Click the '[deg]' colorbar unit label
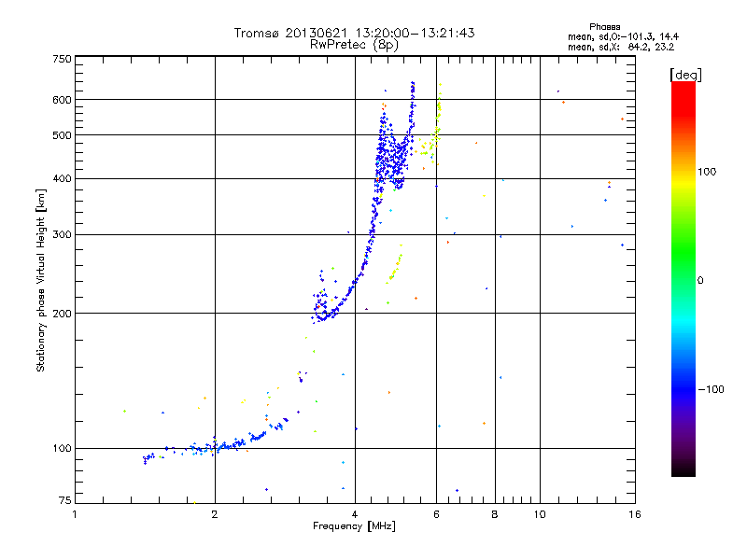 pos(685,75)
